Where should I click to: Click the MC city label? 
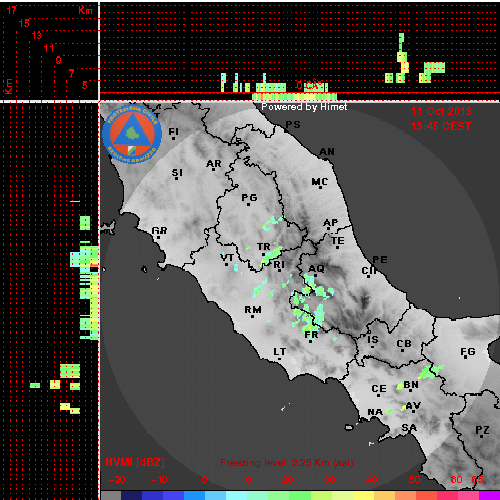pos(320,182)
